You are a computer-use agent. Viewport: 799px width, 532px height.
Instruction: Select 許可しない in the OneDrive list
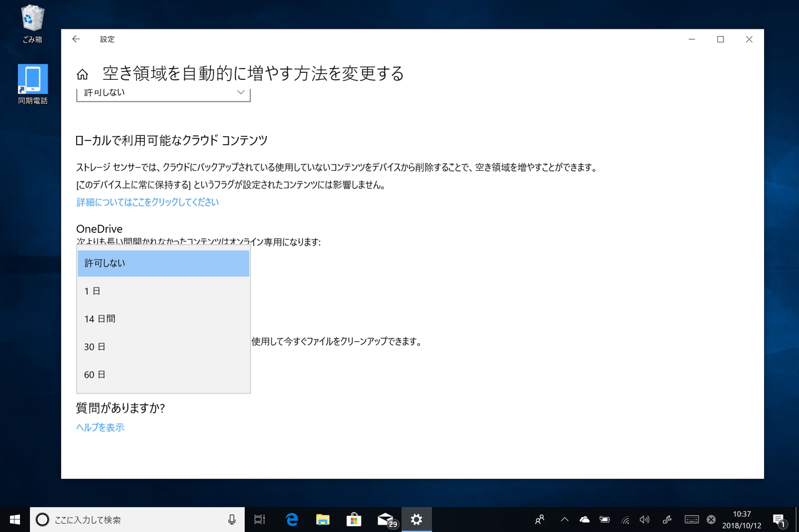pyautogui.click(x=164, y=263)
